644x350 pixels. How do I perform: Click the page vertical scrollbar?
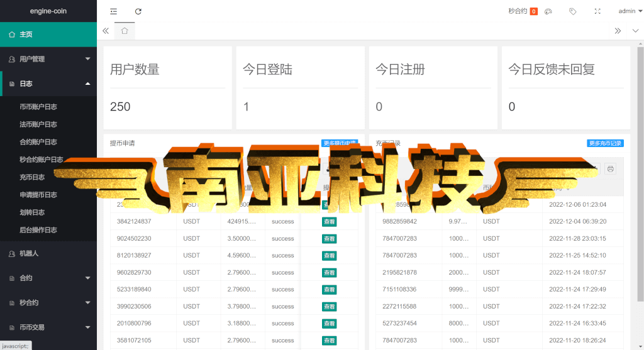coord(640,175)
